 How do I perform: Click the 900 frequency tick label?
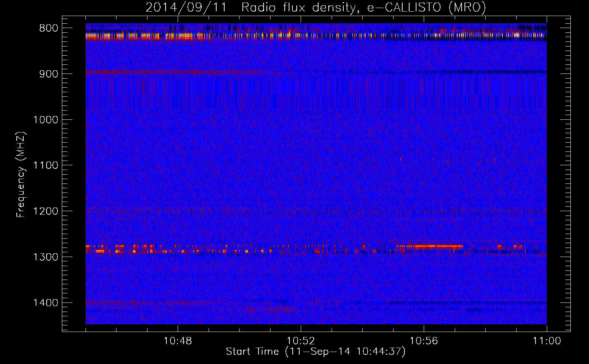48,74
